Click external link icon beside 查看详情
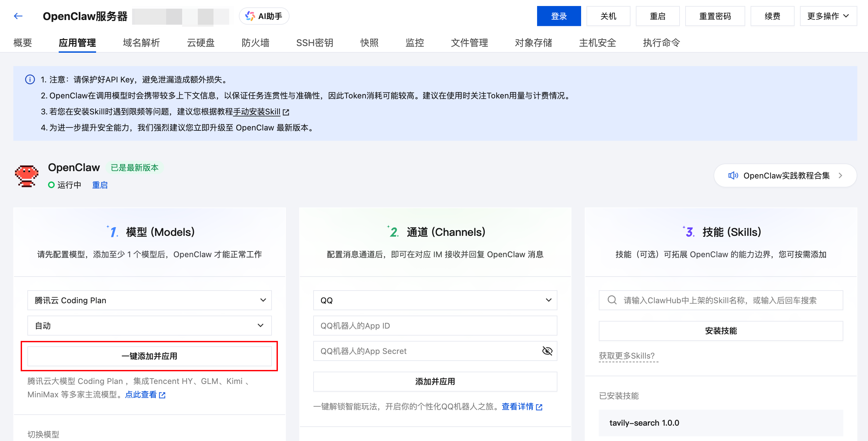868x441 pixels. [x=539, y=407]
